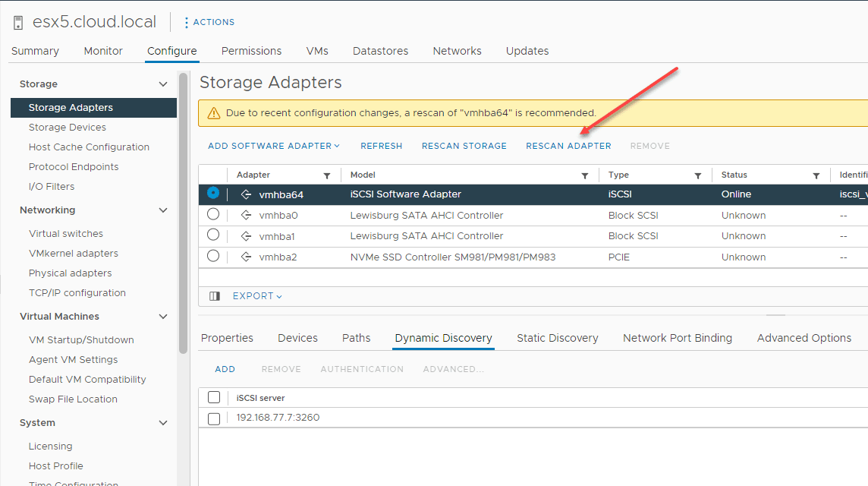Click the Type column filter icon

click(x=698, y=175)
